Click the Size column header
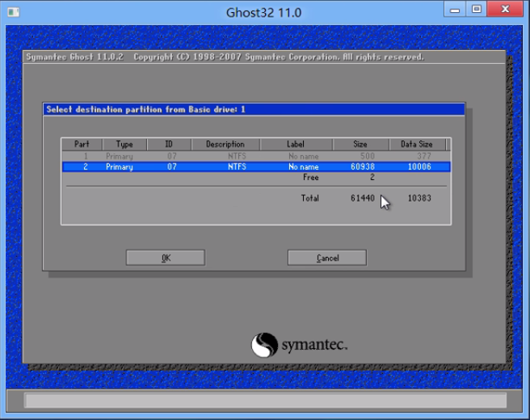The width and height of the screenshot is (530, 420). click(360, 145)
